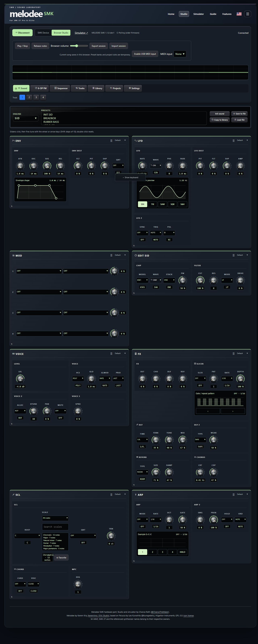Switch connection mode to SMK Device
This screenshot has height=644, width=258.
point(43,33)
